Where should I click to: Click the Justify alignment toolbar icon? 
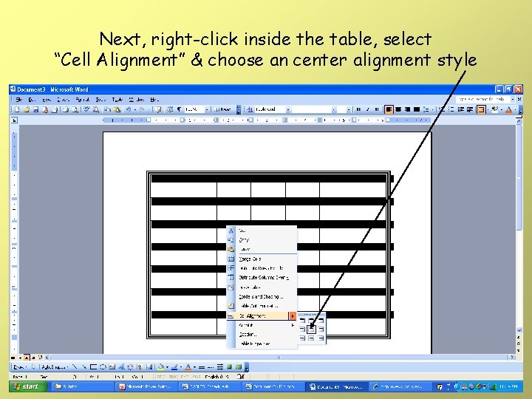(417, 109)
